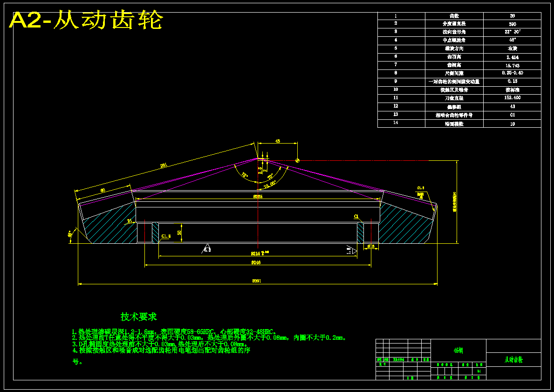Click the '齿根高' parameter cell

click(454, 65)
